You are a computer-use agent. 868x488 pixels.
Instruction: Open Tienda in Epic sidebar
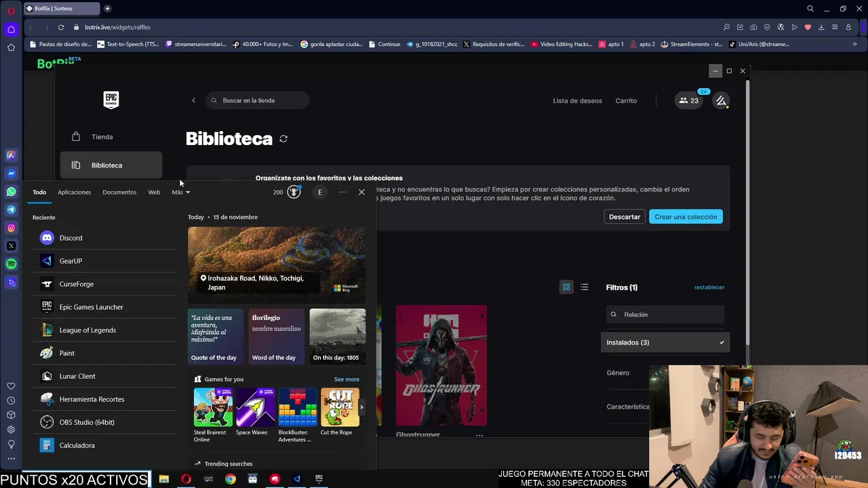point(111,137)
